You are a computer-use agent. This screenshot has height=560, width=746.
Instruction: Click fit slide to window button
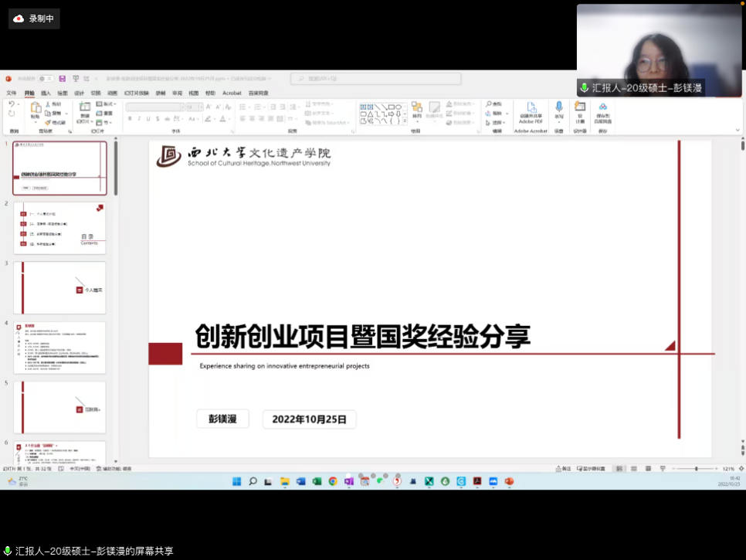pyautogui.click(x=741, y=469)
